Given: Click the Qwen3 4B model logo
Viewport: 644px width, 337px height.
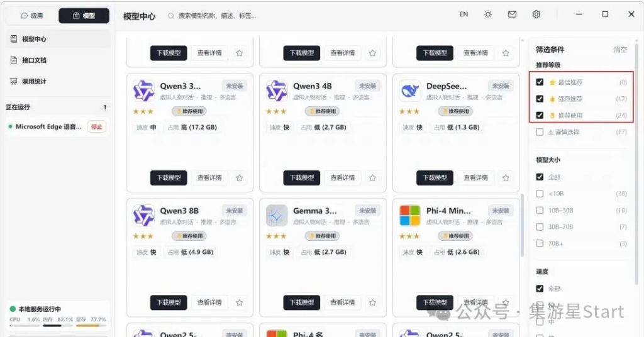Looking at the screenshot, I should pyautogui.click(x=277, y=91).
